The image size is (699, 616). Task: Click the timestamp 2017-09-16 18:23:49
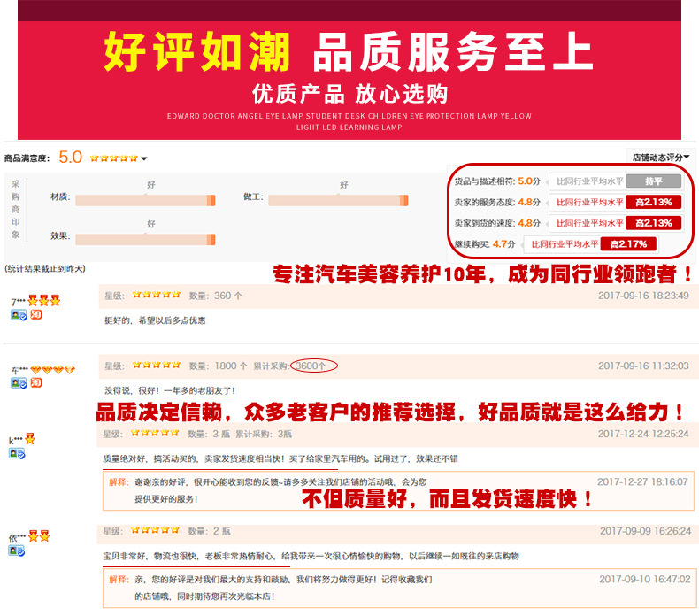pos(643,296)
